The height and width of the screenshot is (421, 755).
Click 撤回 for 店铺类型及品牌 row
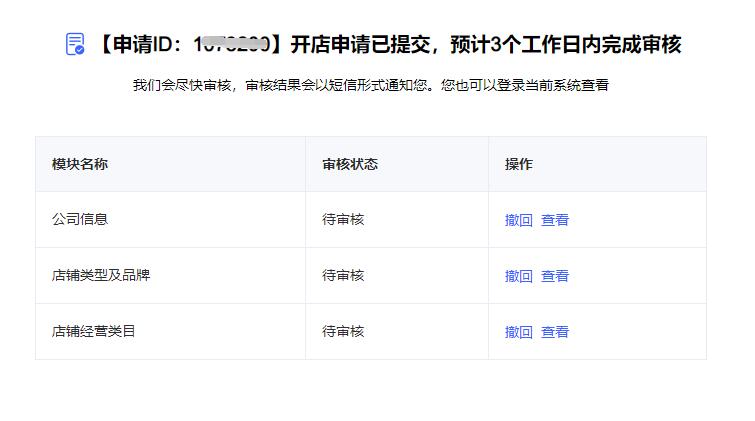coord(519,276)
